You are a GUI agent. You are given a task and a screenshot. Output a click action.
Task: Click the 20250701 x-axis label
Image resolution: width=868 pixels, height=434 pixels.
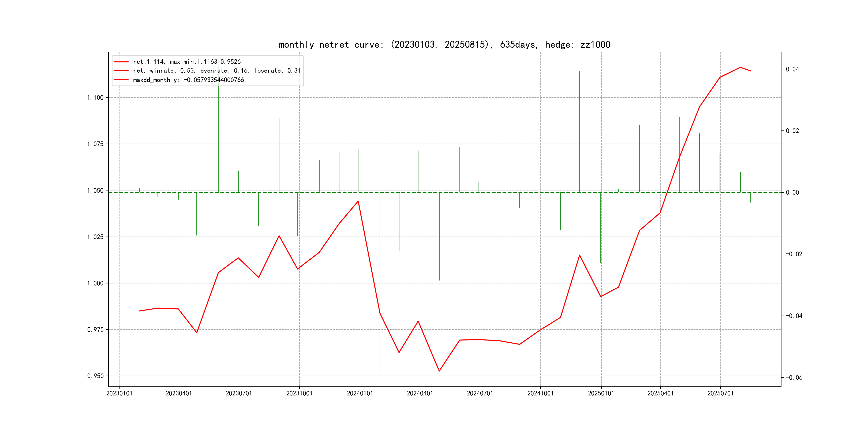[720, 394]
